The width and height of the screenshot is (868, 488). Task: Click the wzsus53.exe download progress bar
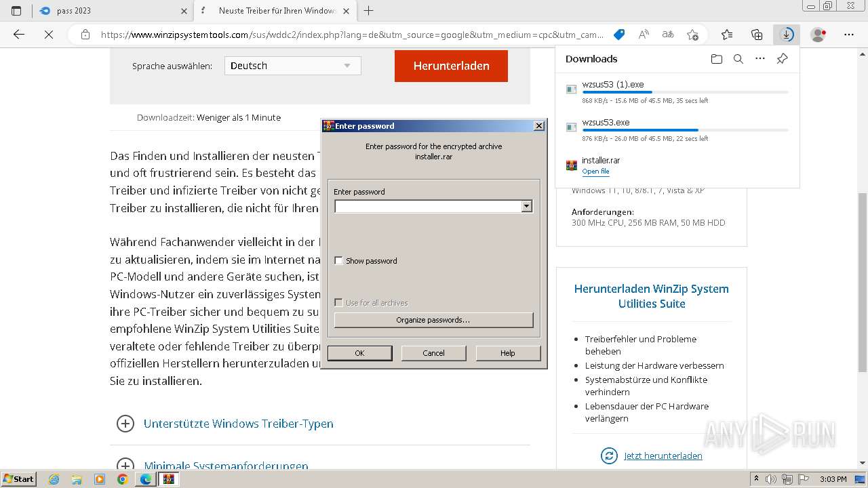(685, 130)
